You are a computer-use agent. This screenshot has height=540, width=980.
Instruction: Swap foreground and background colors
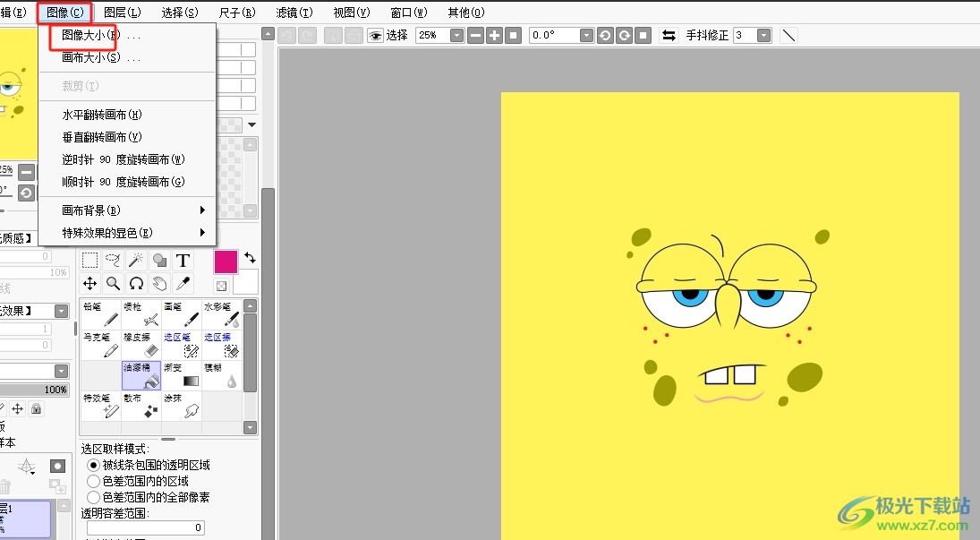(x=250, y=257)
